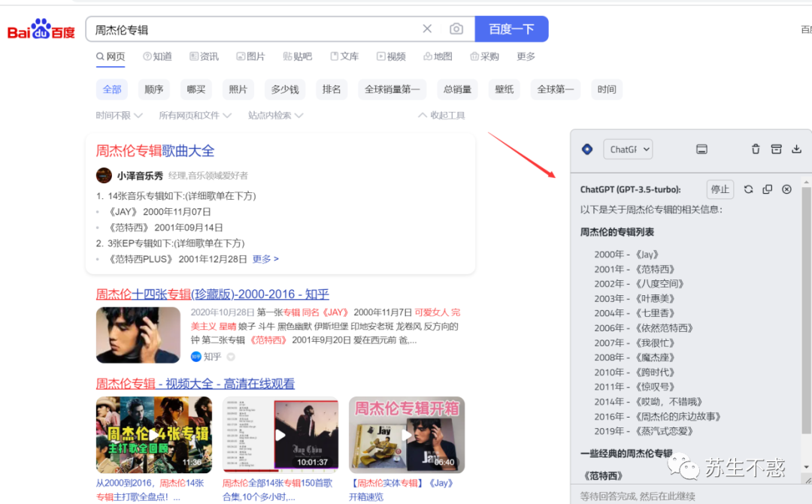Switch to the 资讯 tab
The width and height of the screenshot is (812, 504).
coord(204,56)
